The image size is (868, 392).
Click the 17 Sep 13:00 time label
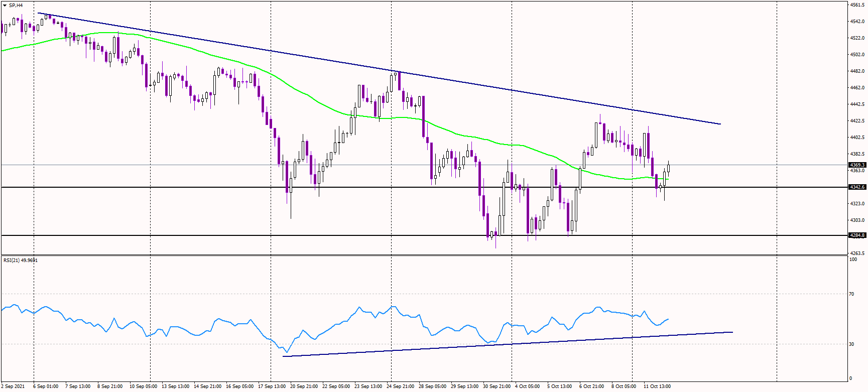(272, 386)
